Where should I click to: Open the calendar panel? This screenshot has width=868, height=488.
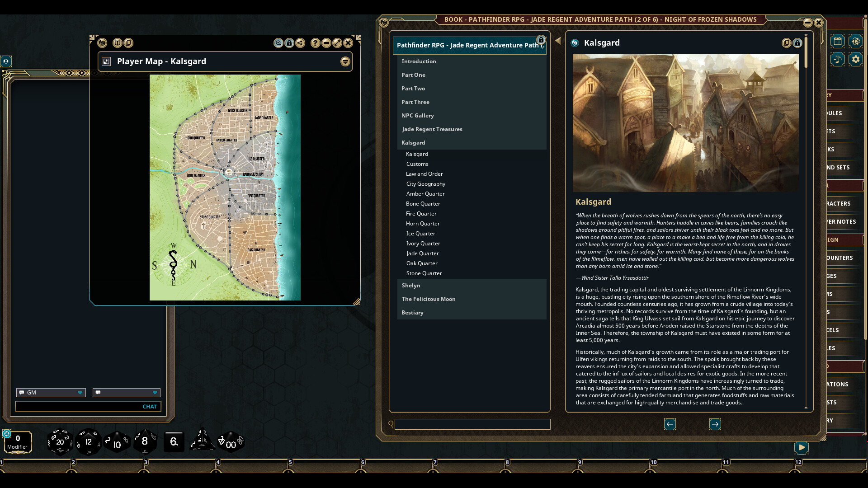pos(838,41)
